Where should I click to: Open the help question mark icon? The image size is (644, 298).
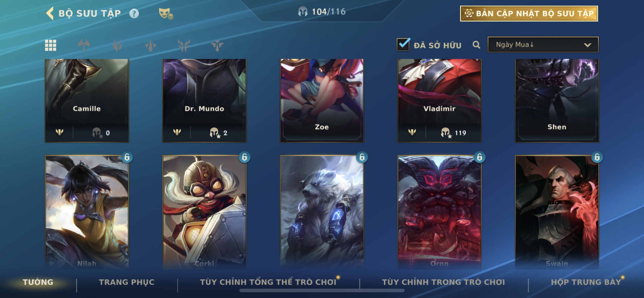(134, 13)
